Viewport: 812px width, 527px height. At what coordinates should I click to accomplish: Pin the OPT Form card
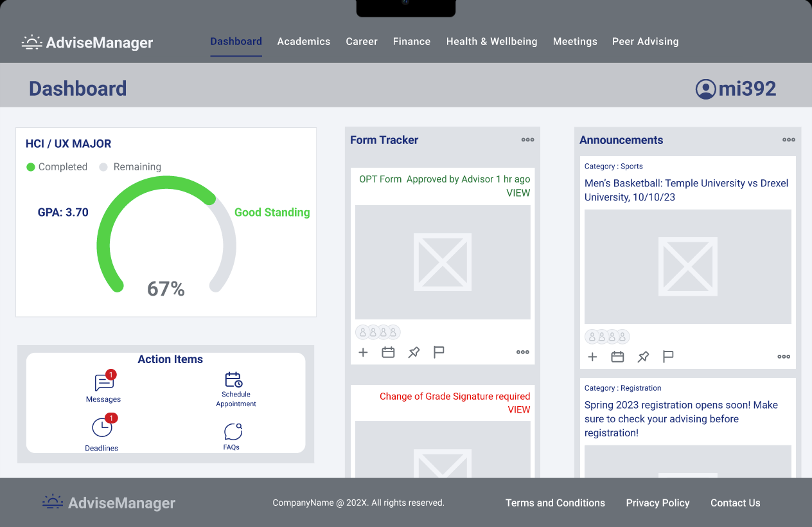point(414,352)
